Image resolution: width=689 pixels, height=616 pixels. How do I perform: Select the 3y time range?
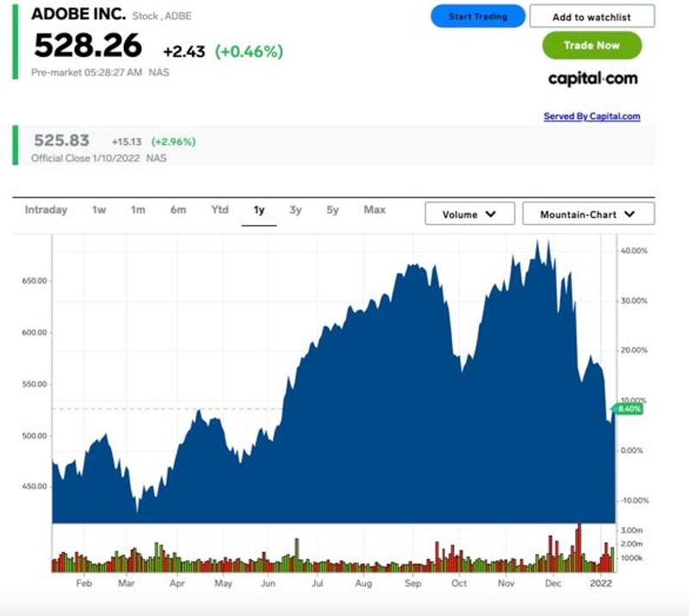pyautogui.click(x=295, y=210)
